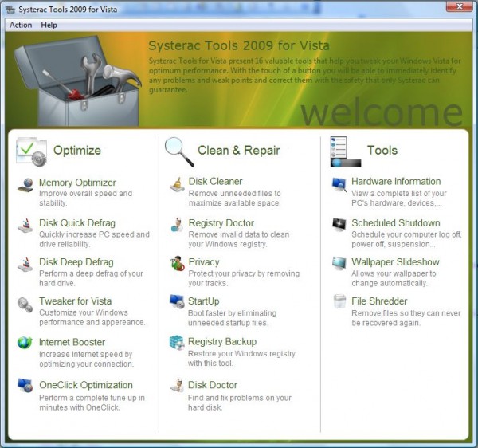The height and width of the screenshot is (448, 478).
Task: Select the Optimize section heading
Action: pyautogui.click(x=77, y=151)
